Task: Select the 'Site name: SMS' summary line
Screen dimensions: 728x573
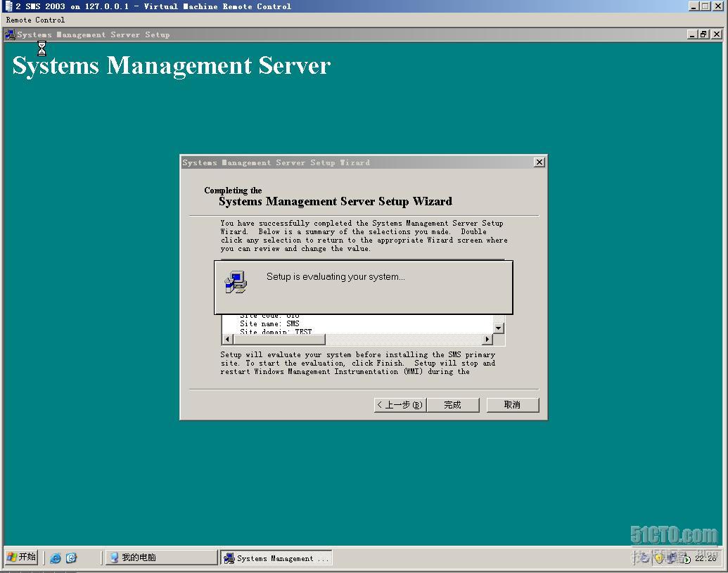Action: pyautogui.click(x=270, y=323)
